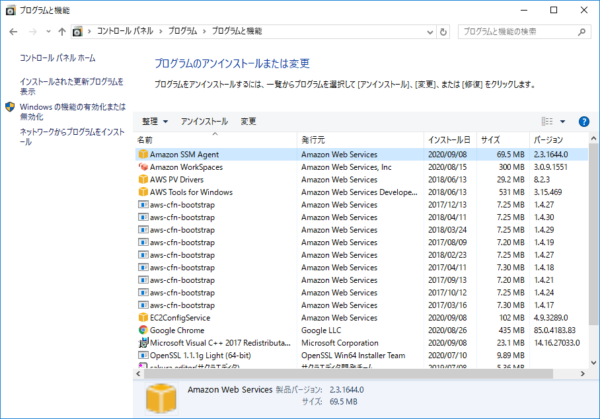
Task: Change the view layout icon
Action: [547, 121]
